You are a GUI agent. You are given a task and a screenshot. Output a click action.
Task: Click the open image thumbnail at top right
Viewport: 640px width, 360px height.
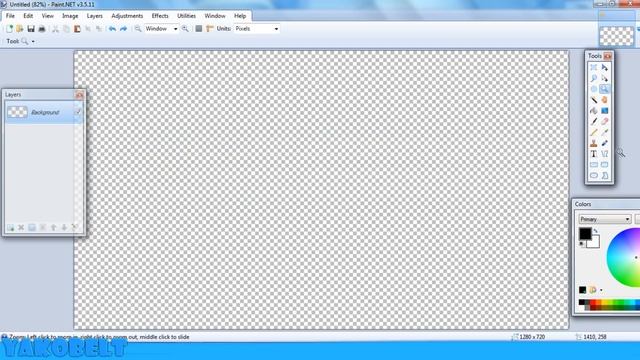616,36
